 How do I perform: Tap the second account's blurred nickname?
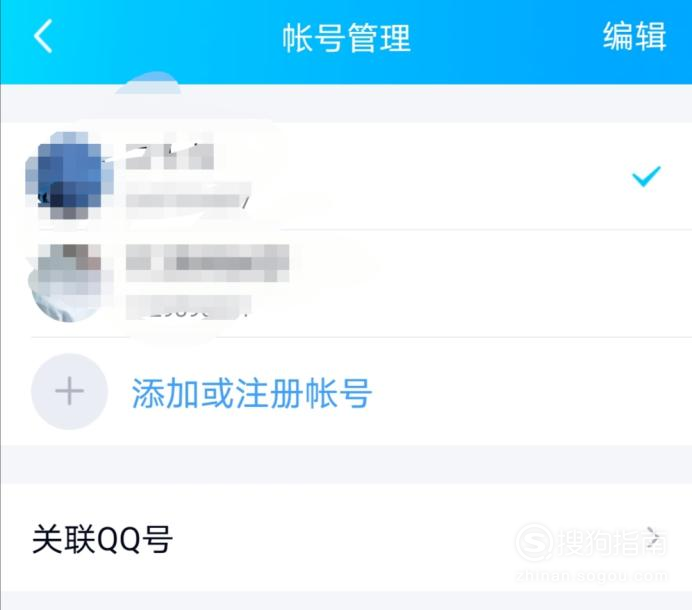(207, 263)
